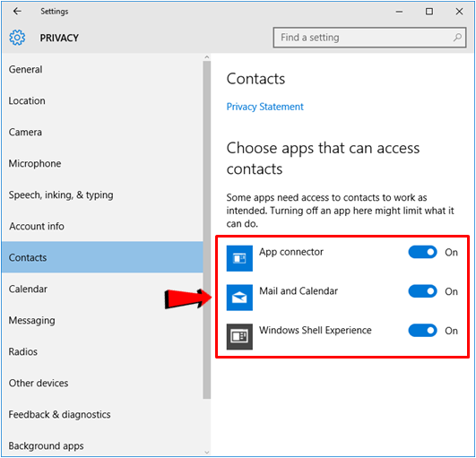Select the Contacts sidebar item
Viewport: 476px width, 458px height.
(102, 257)
